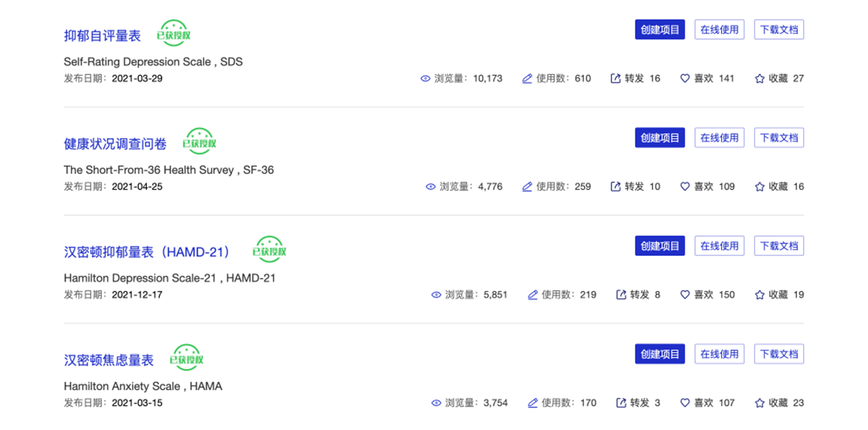The width and height of the screenshot is (868, 430).
Task: Favorite HAMD-21 using the star icon
Action: point(759,295)
